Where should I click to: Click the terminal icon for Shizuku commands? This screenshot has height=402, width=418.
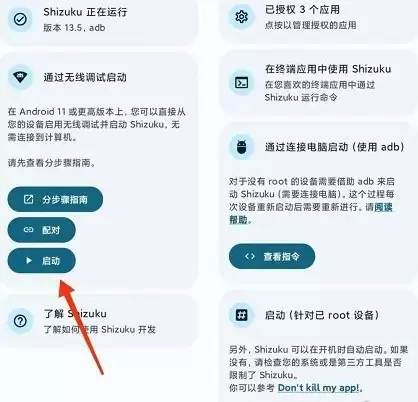[241, 82]
